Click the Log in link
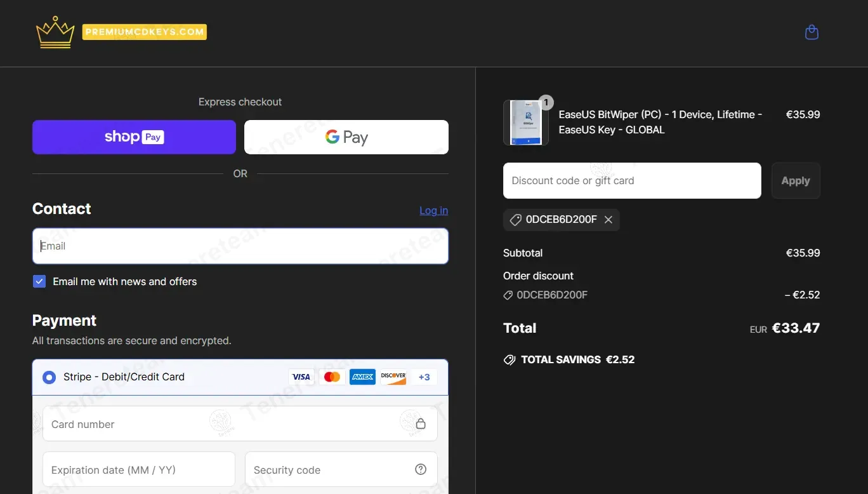 [433, 211]
